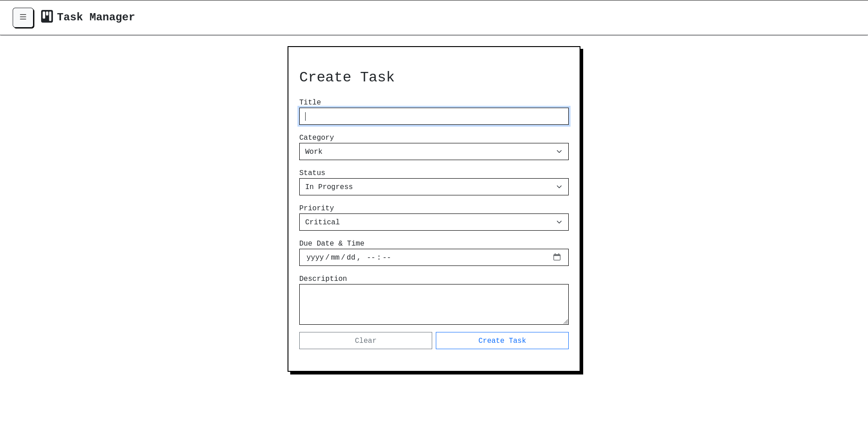Screen dimensions: 868x436
Task: Click the Title input field
Action: click(x=434, y=116)
